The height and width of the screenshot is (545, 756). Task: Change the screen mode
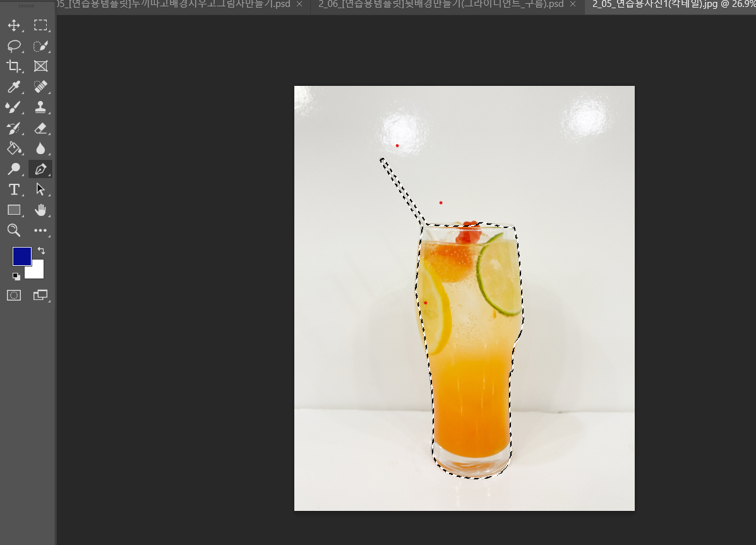point(40,295)
